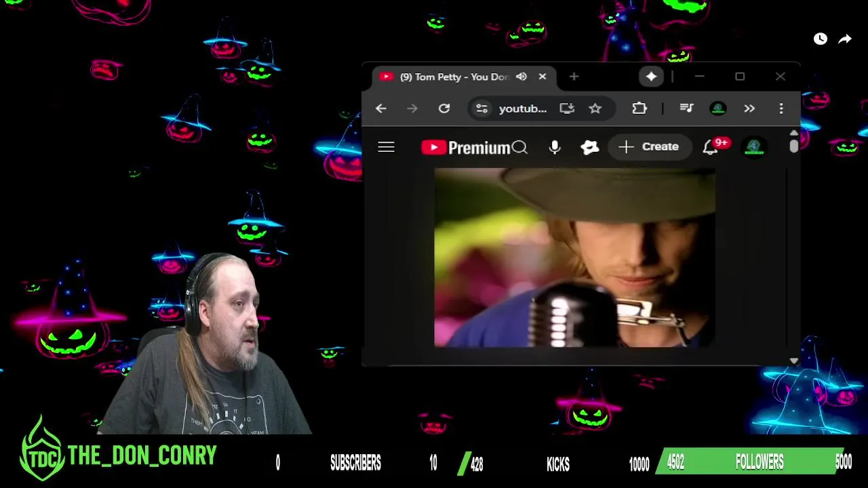
Task: Open the YouTube hamburger guide menu
Action: coord(386,147)
